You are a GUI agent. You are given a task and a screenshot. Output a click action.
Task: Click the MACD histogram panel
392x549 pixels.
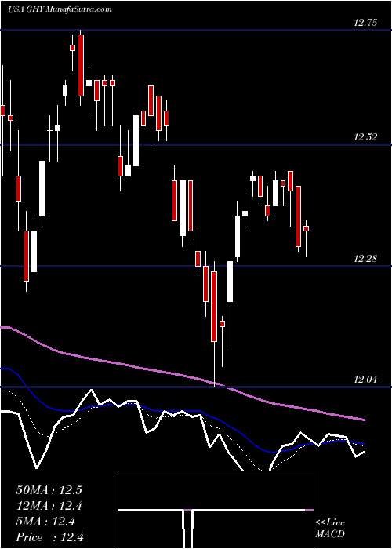pos(216,510)
